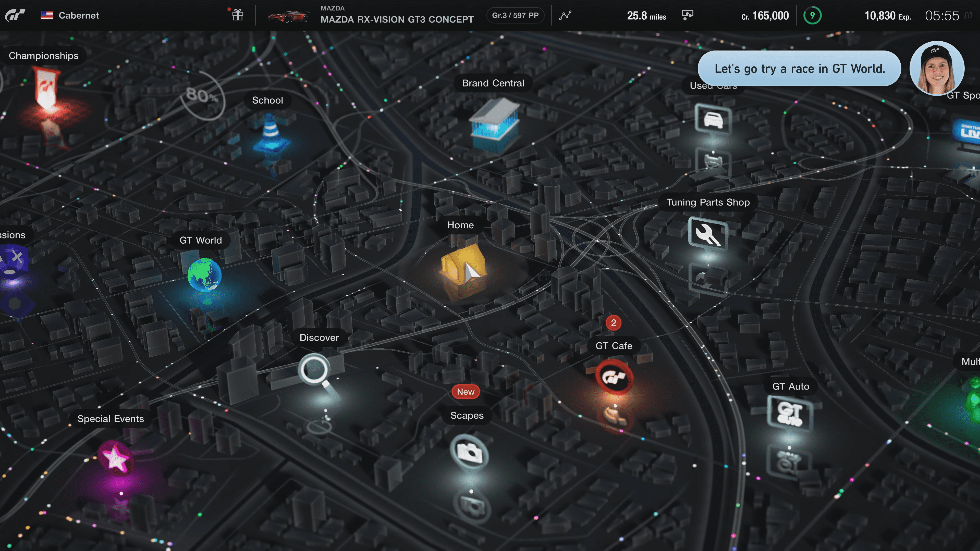980x551 pixels.
Task: Click the 'Let's go try a race' speech bubble
Action: coord(799,68)
